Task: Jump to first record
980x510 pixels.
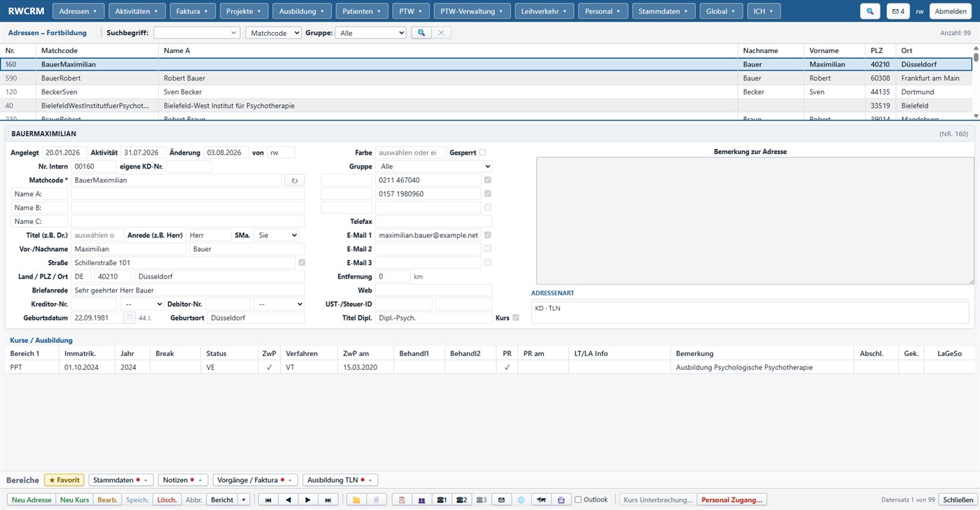Action: [268, 500]
